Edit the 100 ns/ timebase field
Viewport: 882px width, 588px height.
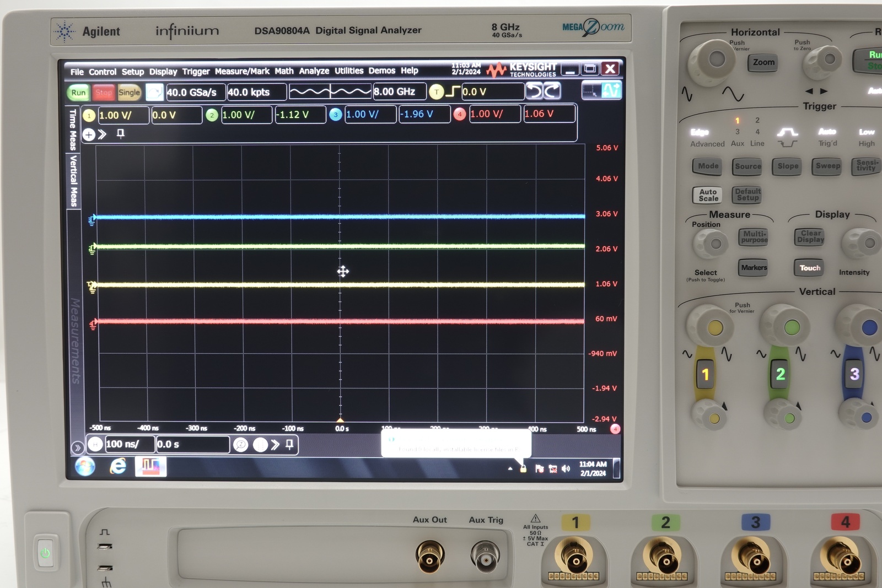tap(130, 444)
